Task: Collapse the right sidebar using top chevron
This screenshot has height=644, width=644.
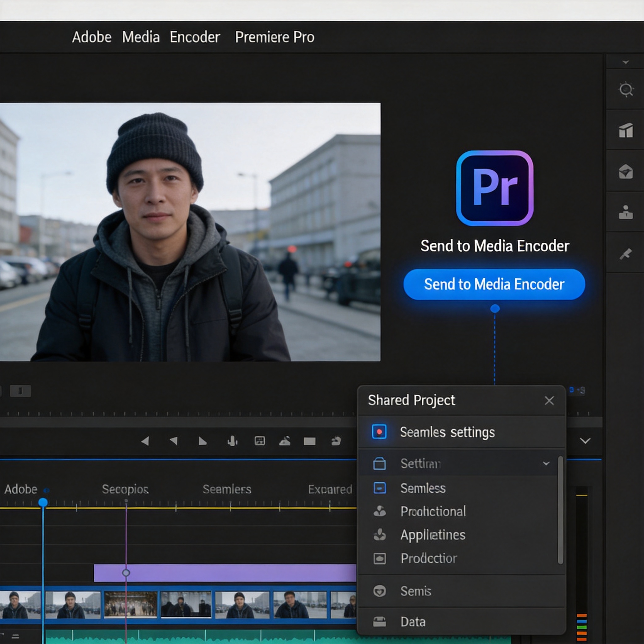Action: [x=626, y=62]
